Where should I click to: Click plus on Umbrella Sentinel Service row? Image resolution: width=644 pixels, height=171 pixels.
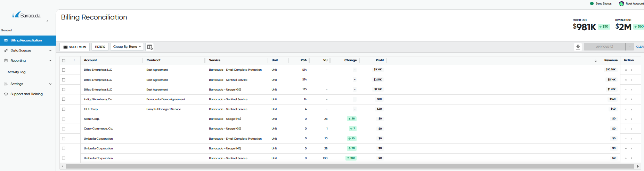[x=626, y=158]
